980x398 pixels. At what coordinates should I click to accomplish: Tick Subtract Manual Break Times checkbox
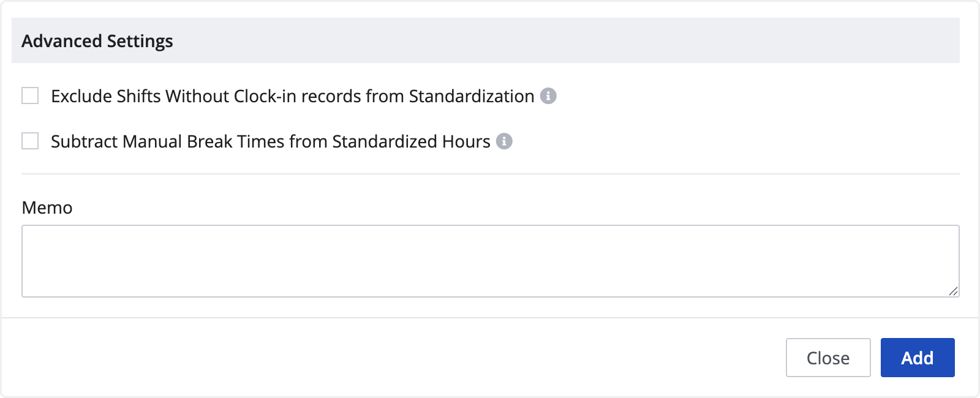(30, 141)
